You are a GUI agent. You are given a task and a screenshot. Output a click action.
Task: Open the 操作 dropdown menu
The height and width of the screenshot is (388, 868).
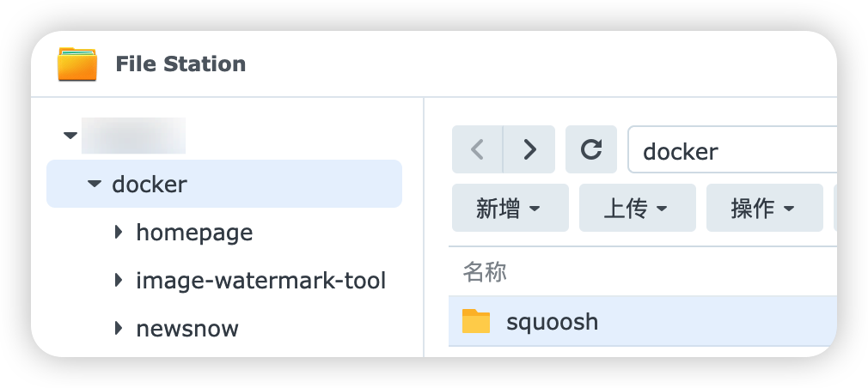pos(764,208)
